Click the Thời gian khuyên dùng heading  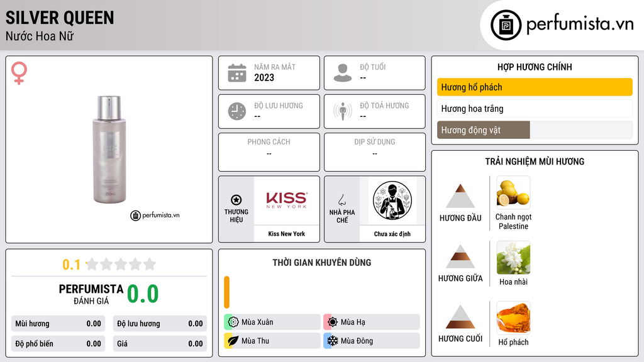pyautogui.click(x=322, y=263)
